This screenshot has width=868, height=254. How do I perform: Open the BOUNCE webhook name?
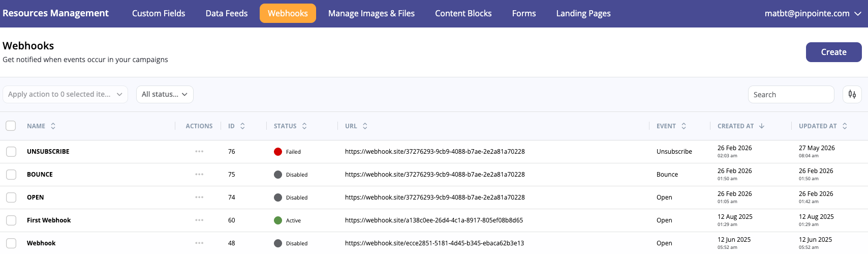pos(40,175)
